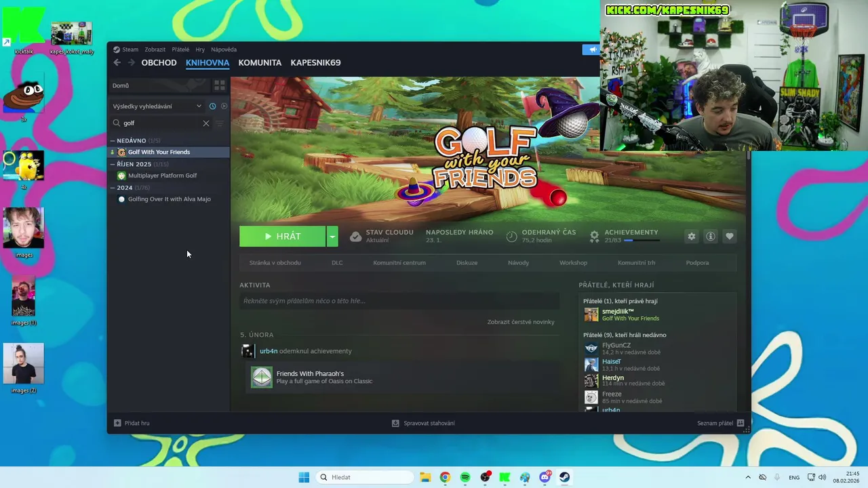Switch to the KNIHOVNA tab

[208, 62]
